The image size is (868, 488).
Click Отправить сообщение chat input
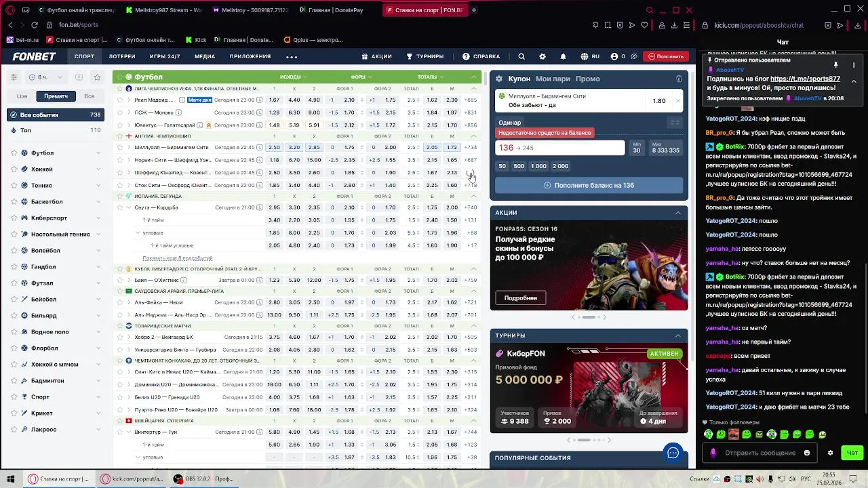759,453
